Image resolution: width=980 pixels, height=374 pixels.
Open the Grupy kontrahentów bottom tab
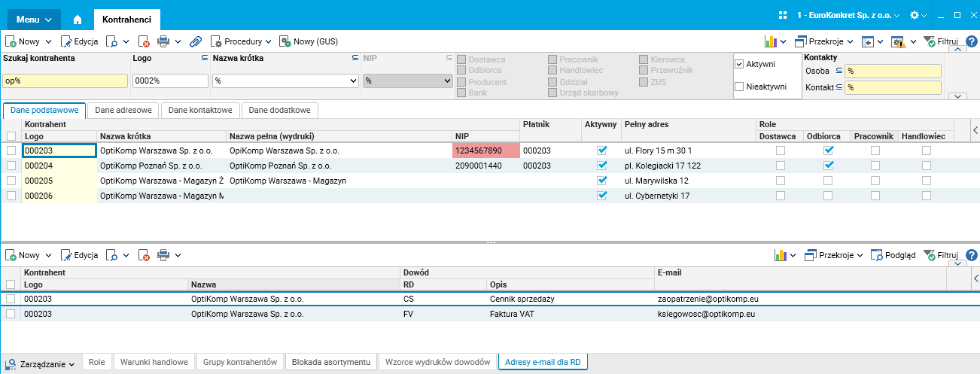tap(241, 362)
